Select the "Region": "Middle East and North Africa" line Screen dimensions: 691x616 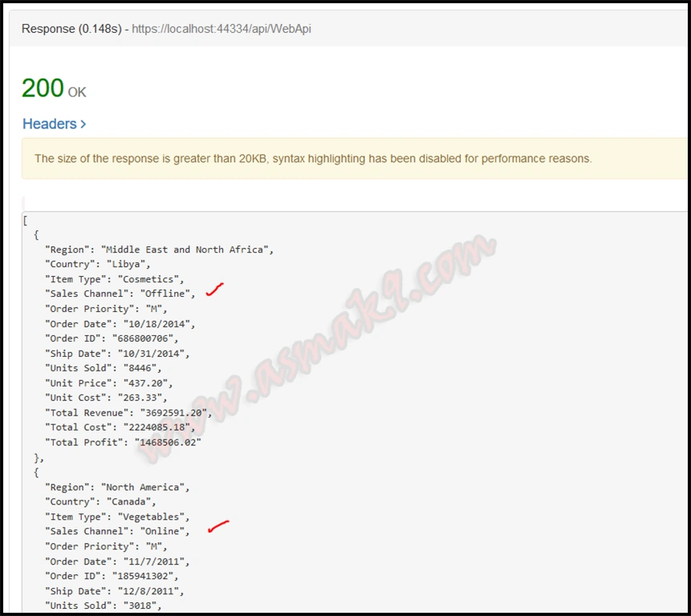pos(159,249)
